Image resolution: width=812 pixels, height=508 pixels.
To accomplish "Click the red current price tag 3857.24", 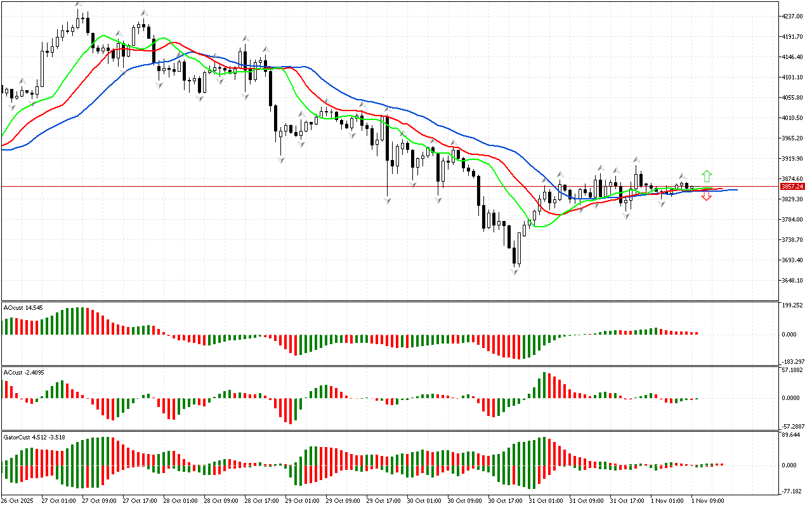I will tap(792, 187).
